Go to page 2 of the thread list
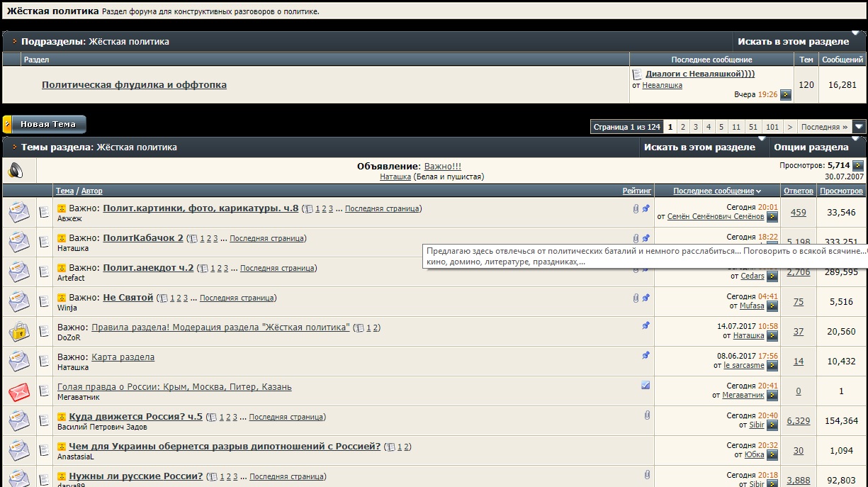 (x=683, y=127)
